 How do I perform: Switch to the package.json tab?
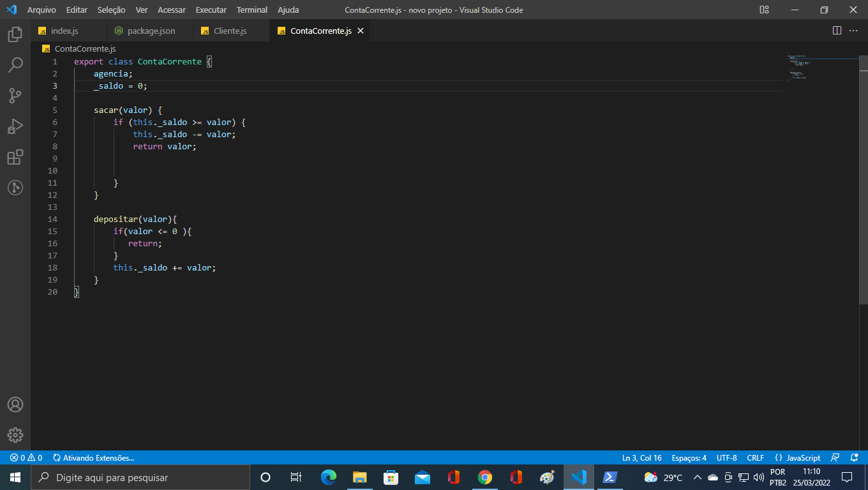point(149,31)
